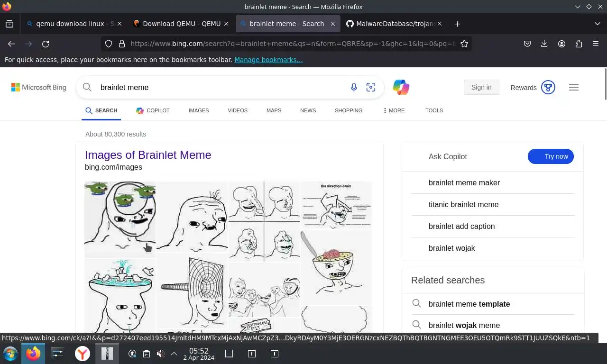Show hidden system tray icons arrow
Screen dimensions: 607x364
coord(174,354)
